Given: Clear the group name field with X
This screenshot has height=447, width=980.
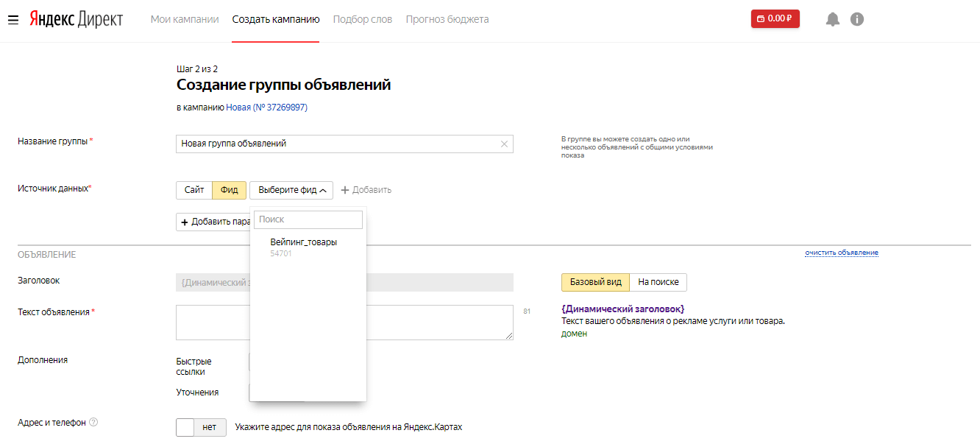Looking at the screenshot, I should pos(504,144).
